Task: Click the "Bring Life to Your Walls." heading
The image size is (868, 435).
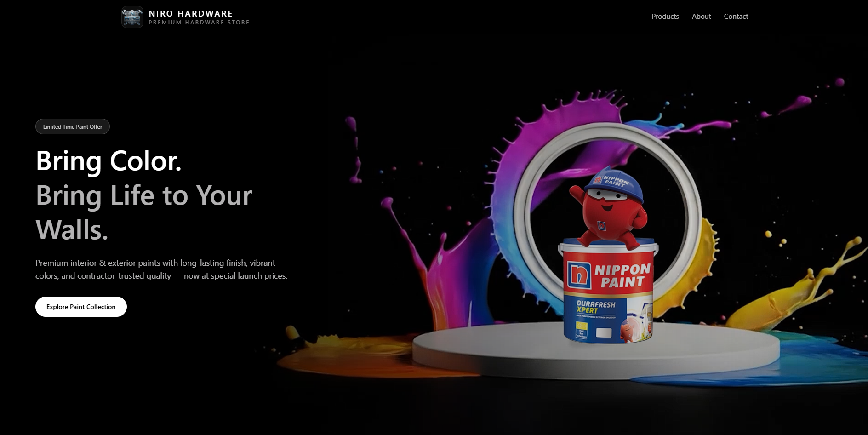Action: 144,212
